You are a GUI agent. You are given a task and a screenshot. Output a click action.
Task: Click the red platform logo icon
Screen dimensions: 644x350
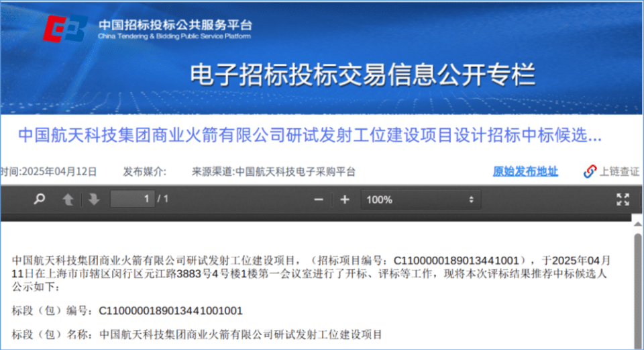[x=66, y=28]
